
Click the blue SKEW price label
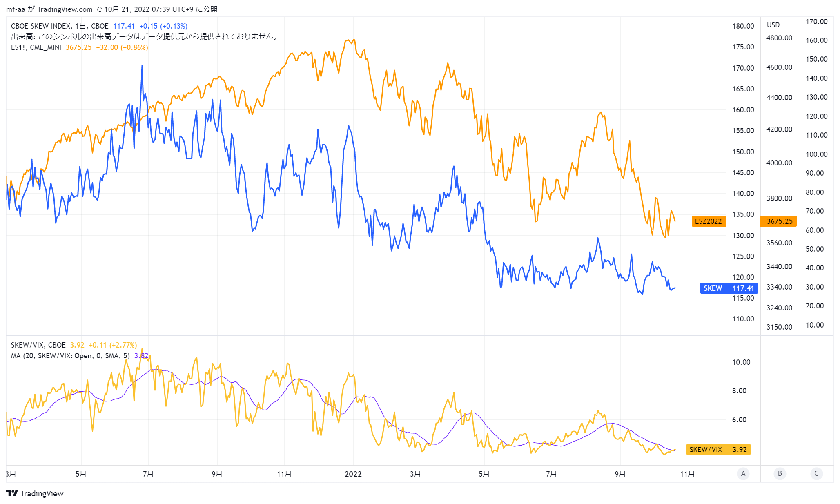713,288
